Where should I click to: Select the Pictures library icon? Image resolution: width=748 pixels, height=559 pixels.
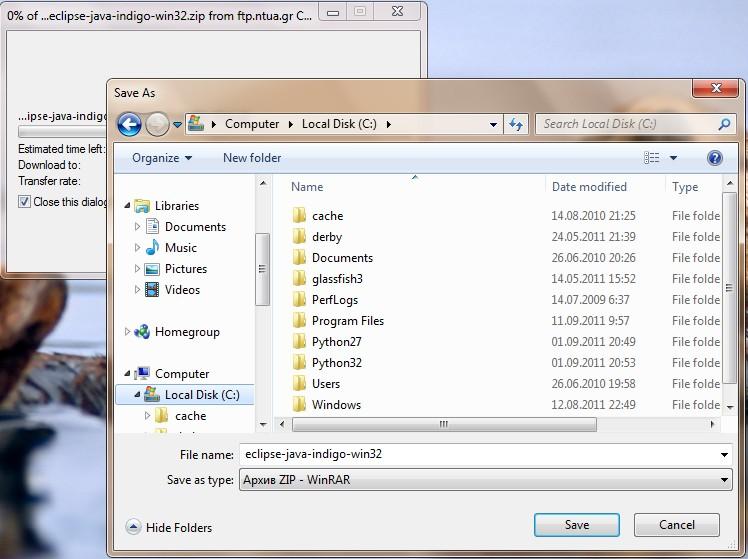152,269
